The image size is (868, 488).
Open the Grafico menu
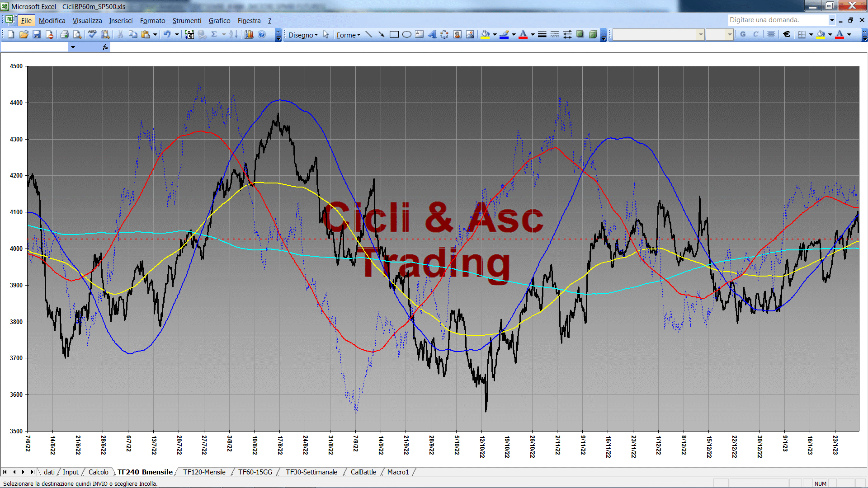pyautogui.click(x=219, y=20)
